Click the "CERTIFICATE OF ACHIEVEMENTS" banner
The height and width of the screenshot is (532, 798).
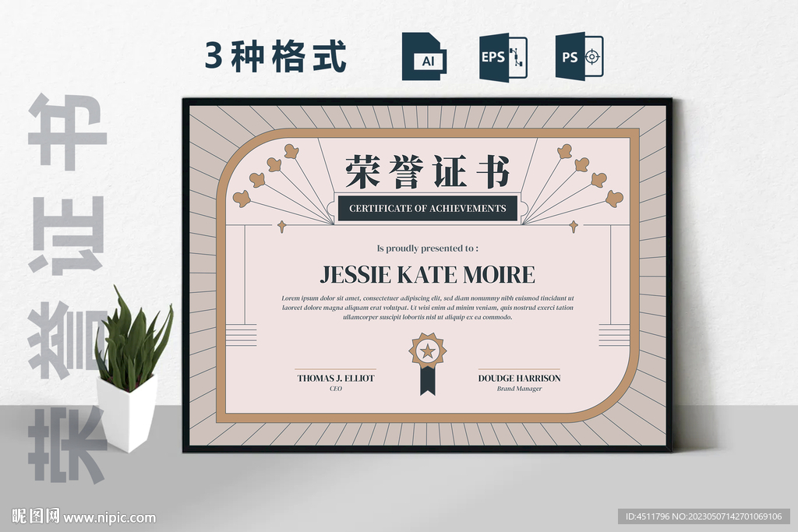pyautogui.click(x=428, y=208)
